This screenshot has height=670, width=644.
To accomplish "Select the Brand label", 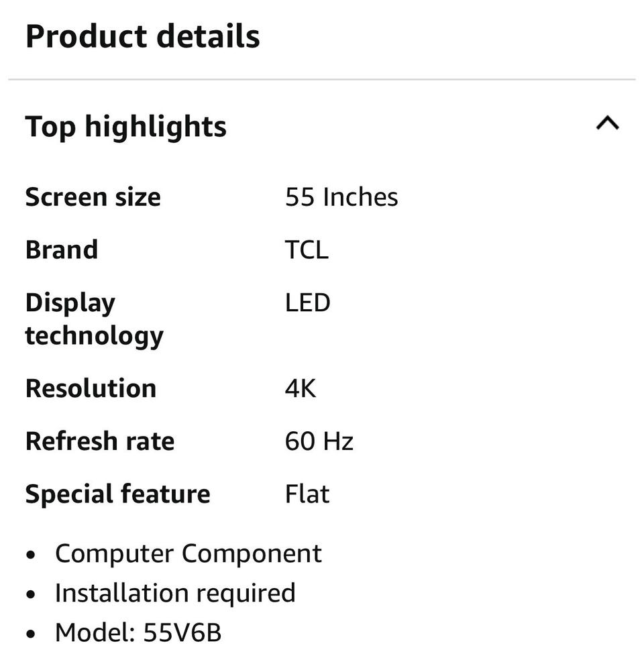I will tap(62, 250).
